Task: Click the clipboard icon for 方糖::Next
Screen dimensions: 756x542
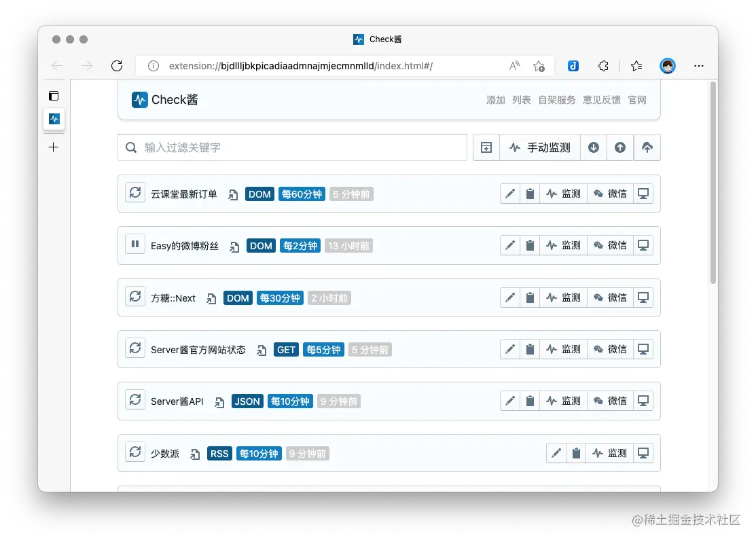Action: (530, 297)
